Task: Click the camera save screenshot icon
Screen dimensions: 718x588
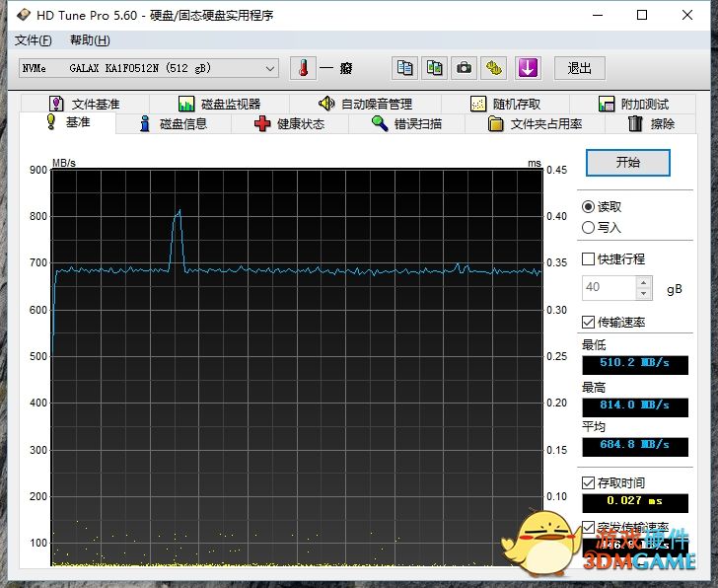Action: click(x=464, y=68)
